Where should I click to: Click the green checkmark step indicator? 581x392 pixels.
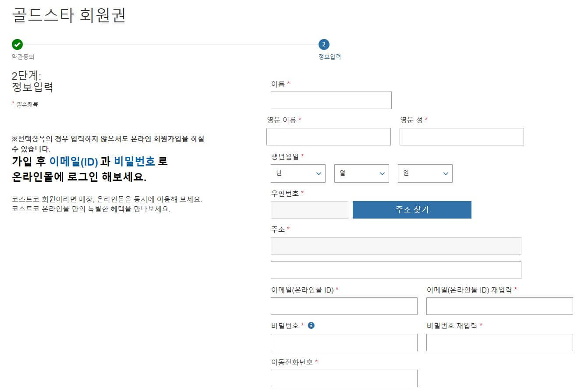coord(17,44)
